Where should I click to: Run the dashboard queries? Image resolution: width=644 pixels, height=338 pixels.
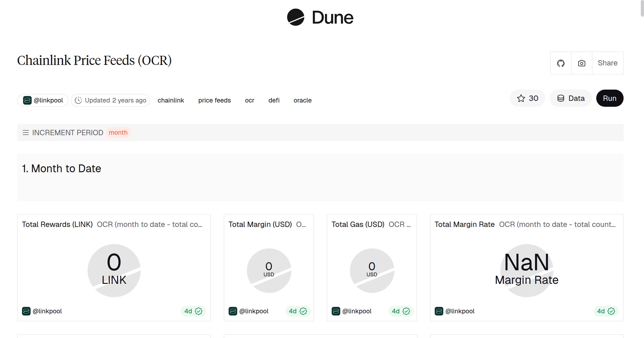[609, 98]
